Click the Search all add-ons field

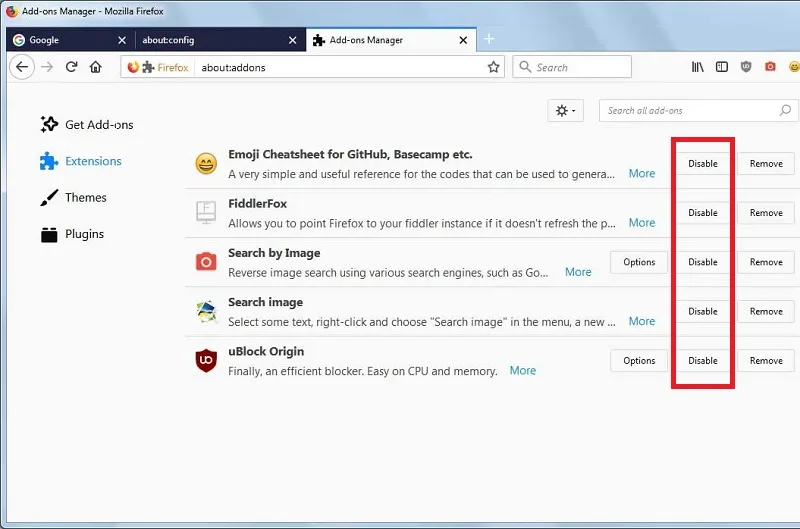[698, 111]
